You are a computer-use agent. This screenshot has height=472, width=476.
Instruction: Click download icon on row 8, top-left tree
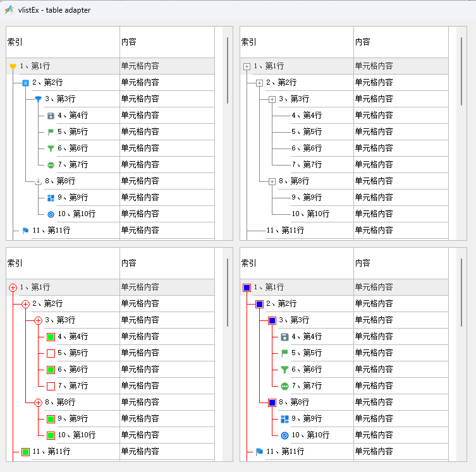click(38, 181)
